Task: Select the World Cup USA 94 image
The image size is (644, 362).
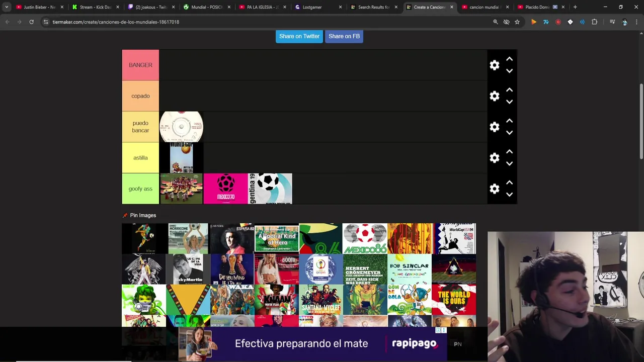Action: pos(453,238)
